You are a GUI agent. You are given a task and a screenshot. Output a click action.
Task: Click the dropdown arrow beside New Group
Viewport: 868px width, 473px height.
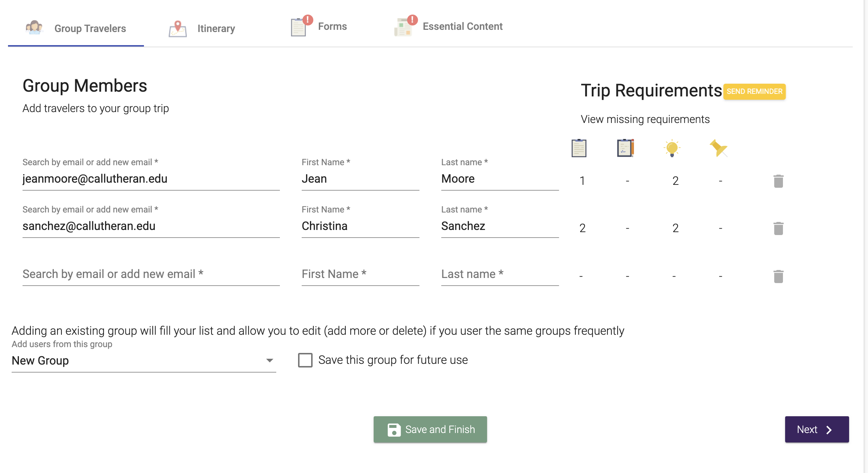[x=269, y=361]
